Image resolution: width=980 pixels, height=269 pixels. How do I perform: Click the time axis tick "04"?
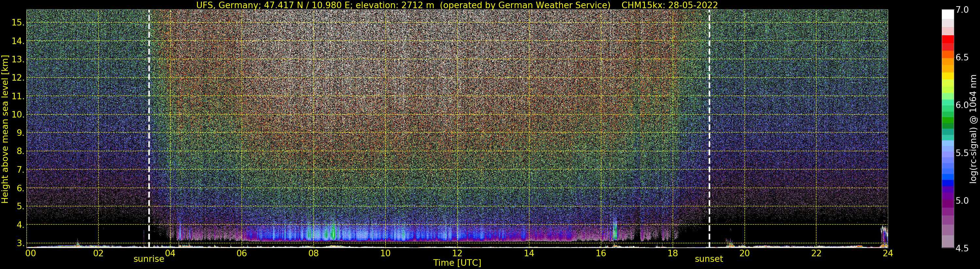pyautogui.click(x=170, y=253)
